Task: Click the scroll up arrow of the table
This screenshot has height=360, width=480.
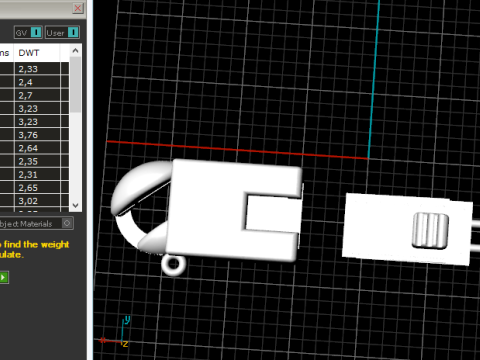Action: point(75,51)
